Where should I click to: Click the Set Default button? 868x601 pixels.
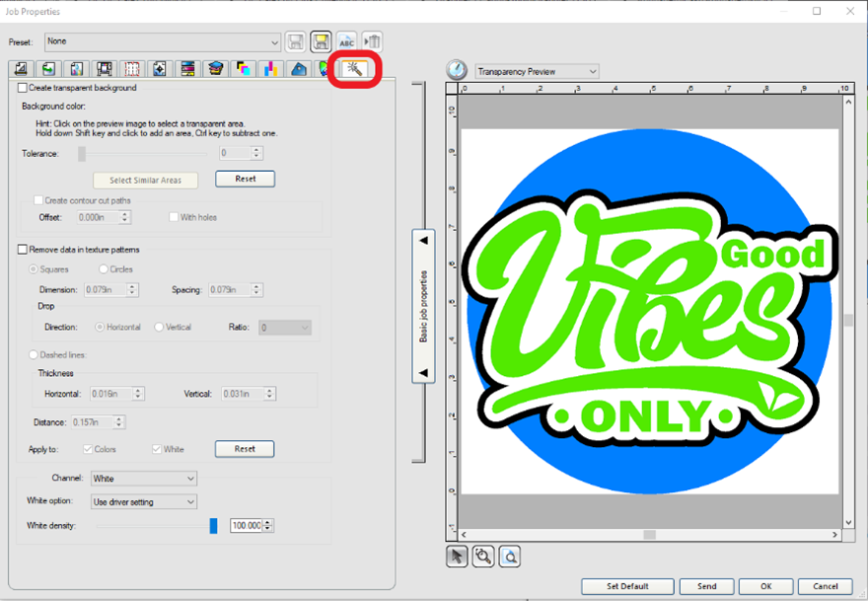(627, 586)
